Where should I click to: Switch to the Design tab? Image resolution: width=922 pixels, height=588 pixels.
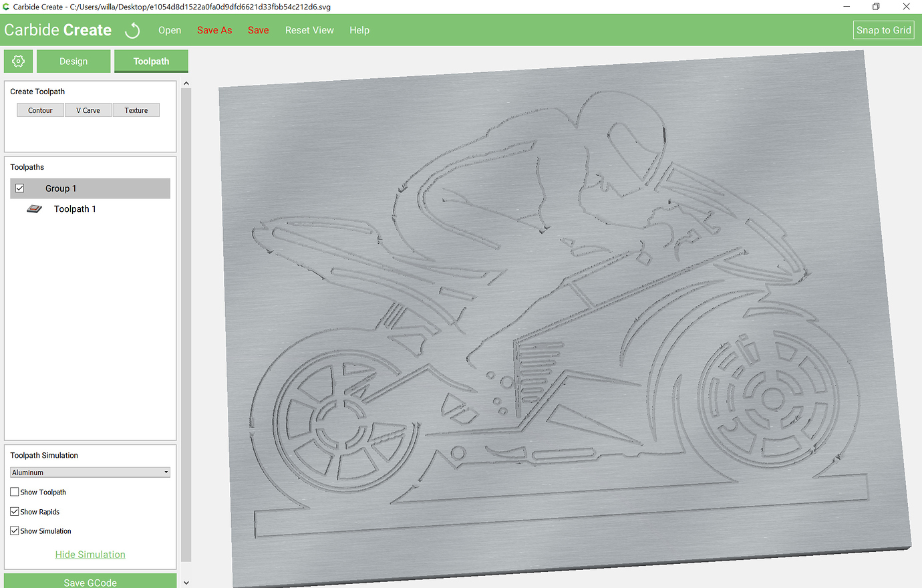click(x=73, y=61)
